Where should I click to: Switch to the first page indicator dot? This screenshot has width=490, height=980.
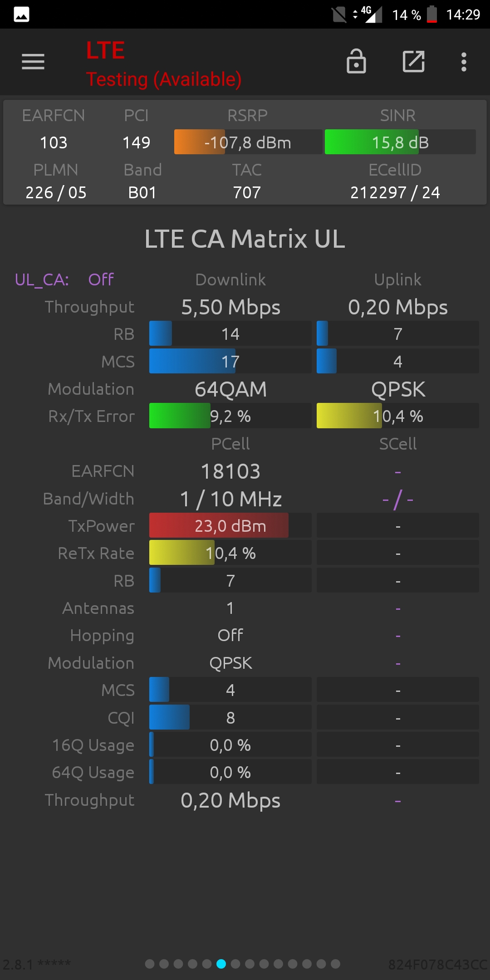(x=150, y=964)
